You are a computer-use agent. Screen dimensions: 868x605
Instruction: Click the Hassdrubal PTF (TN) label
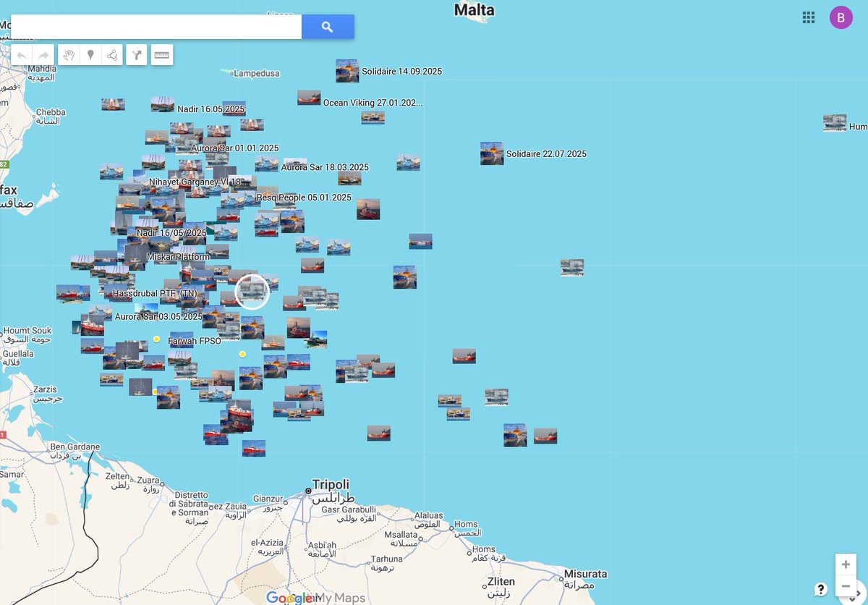pos(155,294)
